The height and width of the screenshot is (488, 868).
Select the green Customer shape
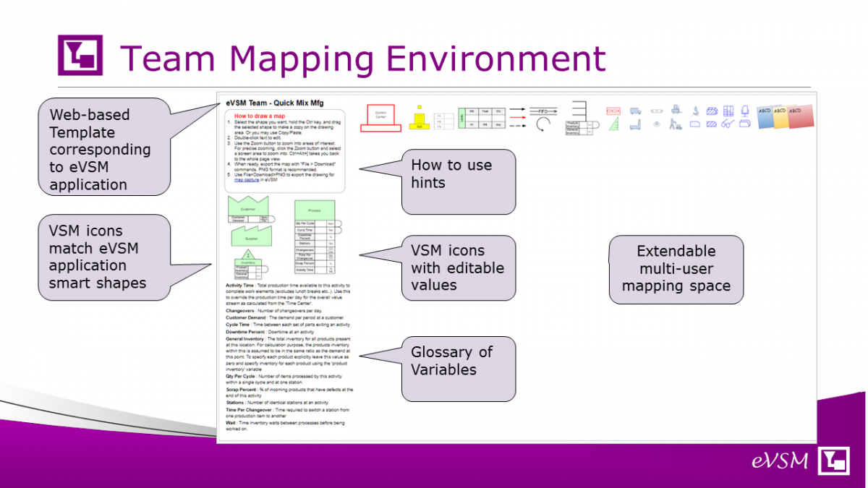tap(248, 206)
